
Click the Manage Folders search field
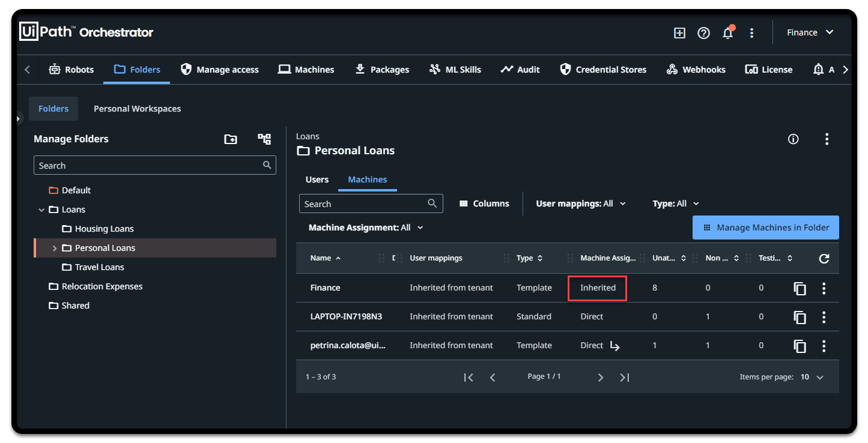coord(149,166)
